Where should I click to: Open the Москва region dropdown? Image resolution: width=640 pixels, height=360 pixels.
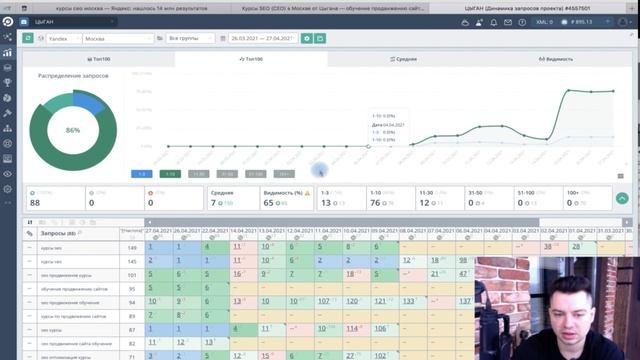[118, 38]
